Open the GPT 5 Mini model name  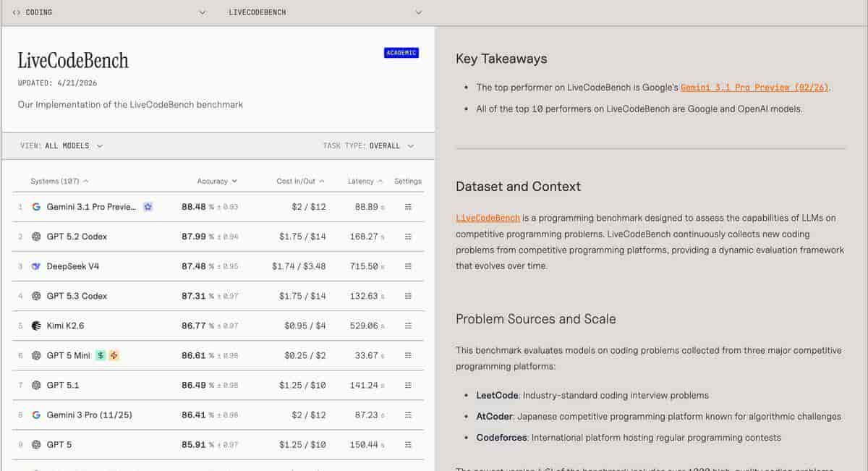click(69, 355)
